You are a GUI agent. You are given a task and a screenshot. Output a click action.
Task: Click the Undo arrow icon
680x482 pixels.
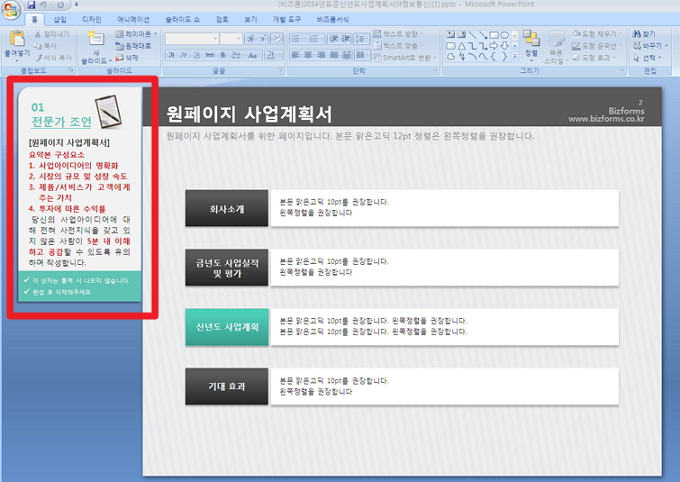[43, 5]
